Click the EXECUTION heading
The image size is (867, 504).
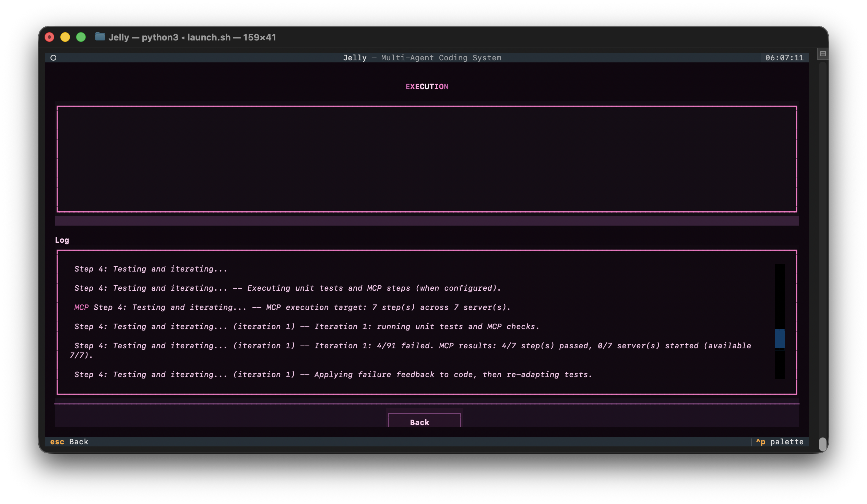click(x=427, y=87)
